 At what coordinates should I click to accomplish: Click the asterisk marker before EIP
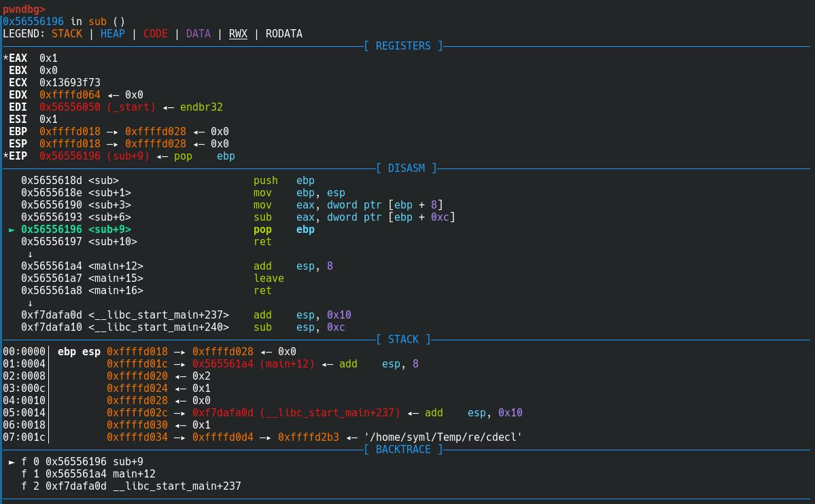(5, 156)
